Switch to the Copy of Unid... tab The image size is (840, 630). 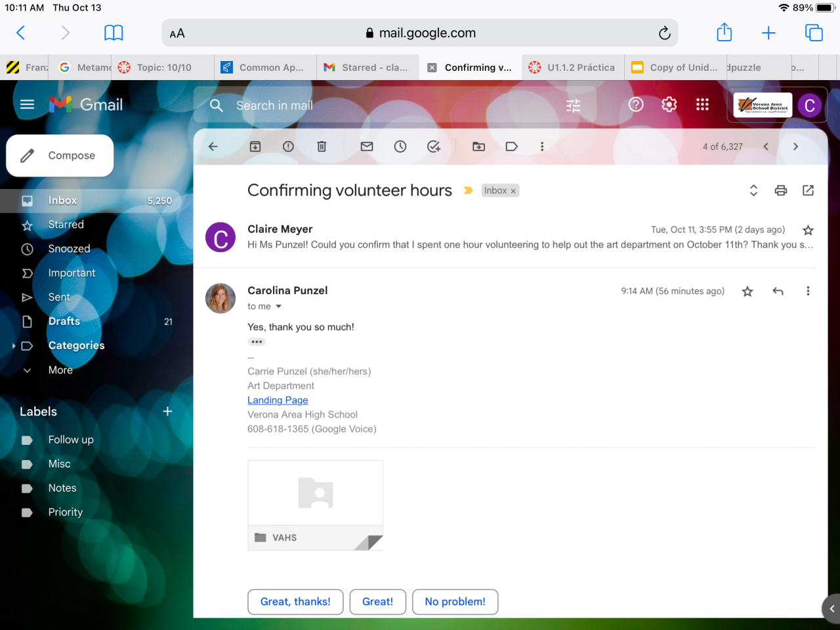[675, 68]
